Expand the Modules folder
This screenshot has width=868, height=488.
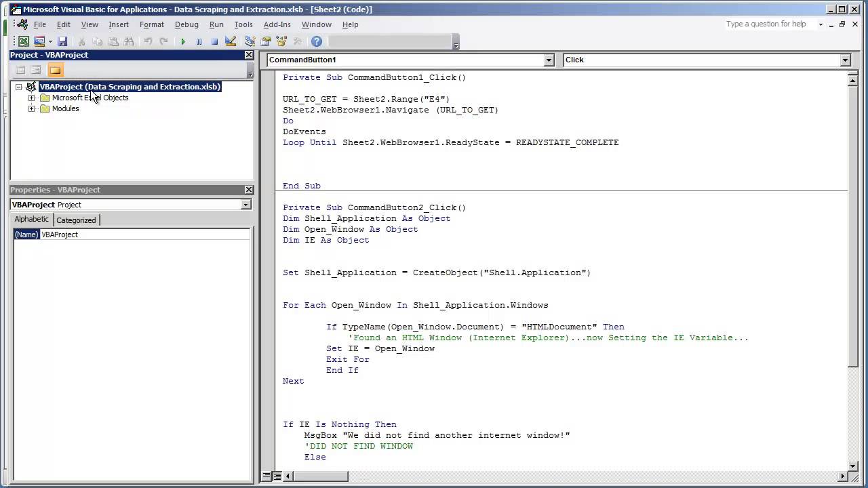[x=31, y=108]
